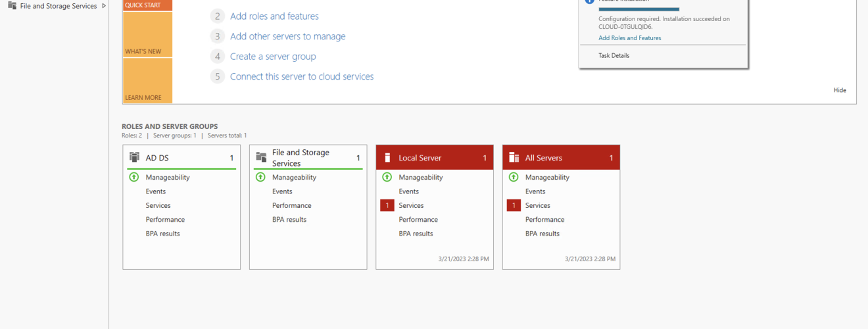Screen dimensions: 868x329
Task: Open File and Storage Services in sidebar
Action: click(x=59, y=6)
